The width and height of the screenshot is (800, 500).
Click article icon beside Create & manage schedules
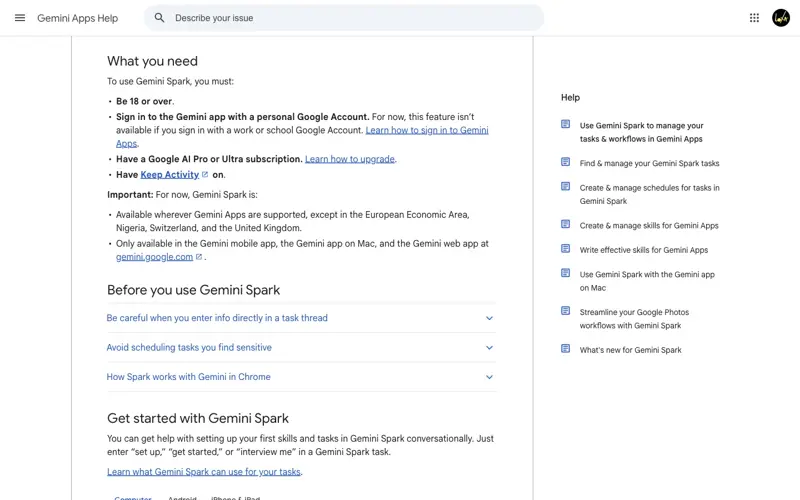565,186
